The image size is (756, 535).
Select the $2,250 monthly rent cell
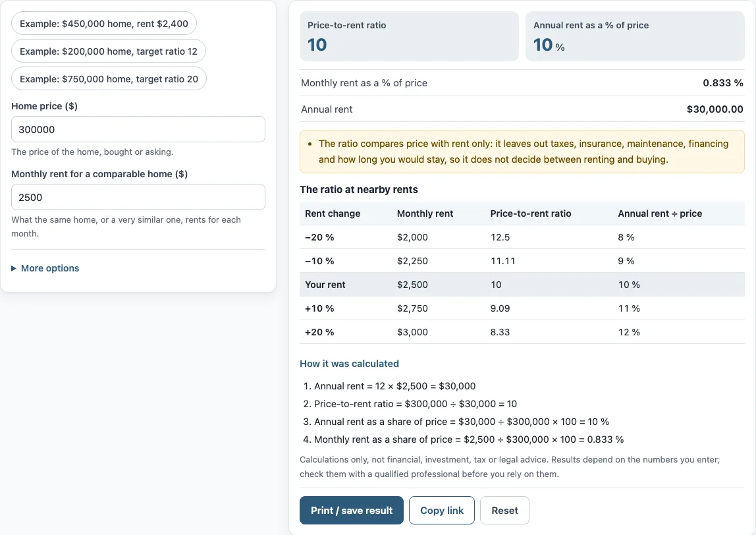point(412,261)
